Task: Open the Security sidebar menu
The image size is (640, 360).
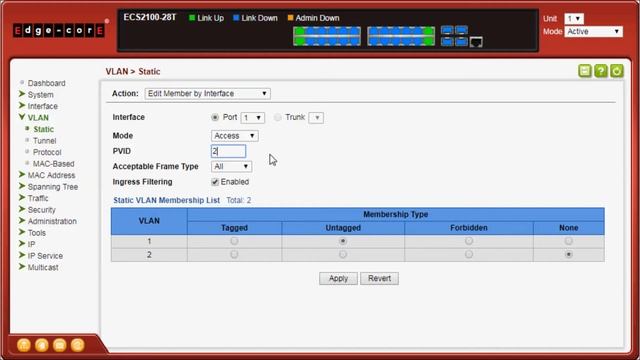Action: pos(41,210)
